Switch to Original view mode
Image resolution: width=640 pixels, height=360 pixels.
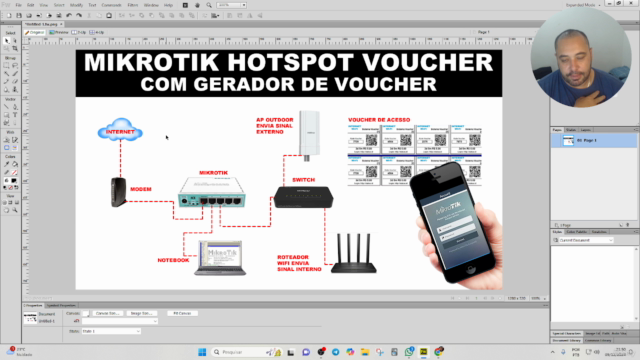point(34,32)
